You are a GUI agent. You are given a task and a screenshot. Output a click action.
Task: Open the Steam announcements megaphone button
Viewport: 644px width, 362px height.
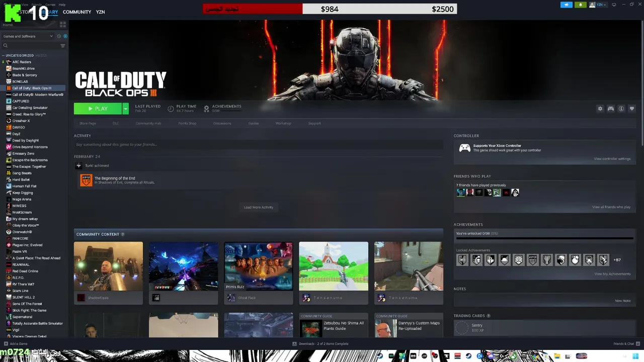pos(566,5)
